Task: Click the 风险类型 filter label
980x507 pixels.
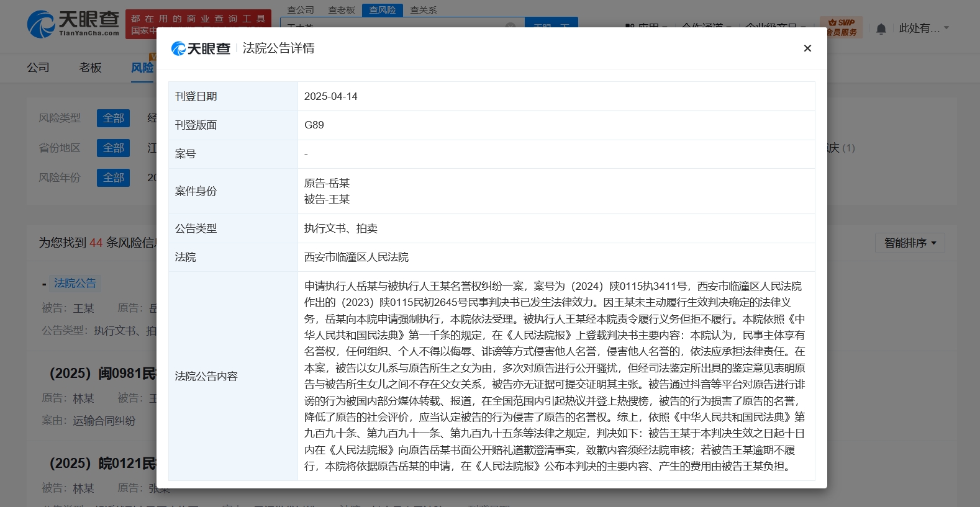Action: [x=60, y=118]
